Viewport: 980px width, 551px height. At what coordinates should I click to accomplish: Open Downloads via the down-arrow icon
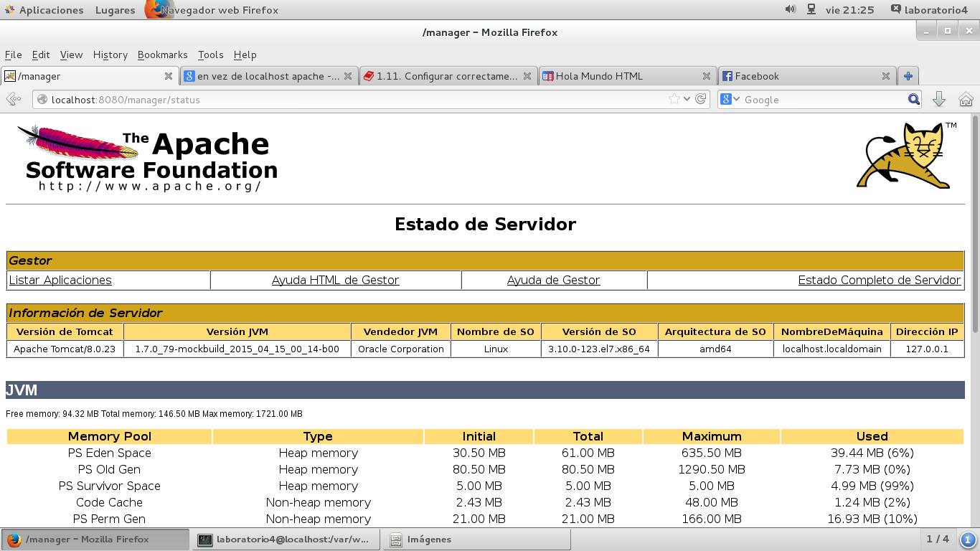pyautogui.click(x=939, y=99)
